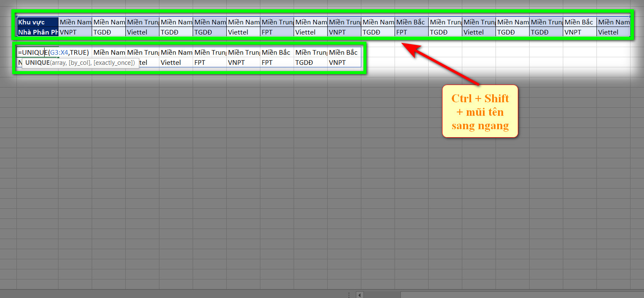Viewport: 644px width, 298px height.
Task: In the UNIQUE results, select FPT below Miền Trung
Action: click(210, 62)
